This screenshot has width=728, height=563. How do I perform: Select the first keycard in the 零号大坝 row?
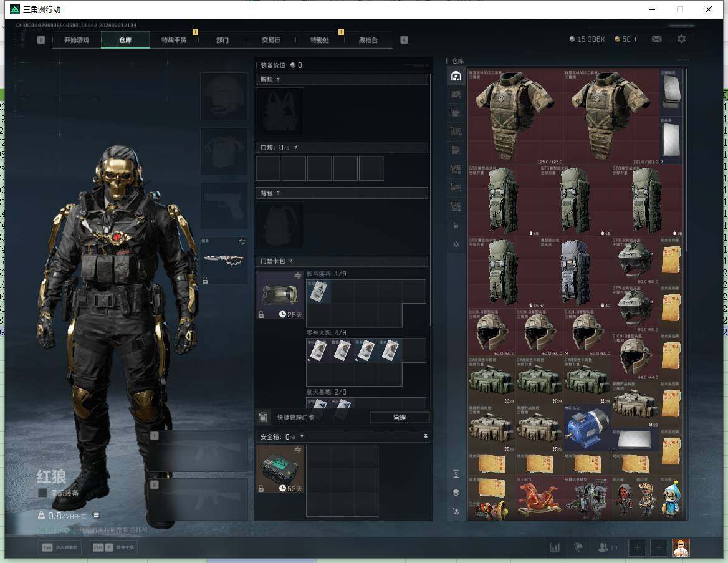(318, 351)
